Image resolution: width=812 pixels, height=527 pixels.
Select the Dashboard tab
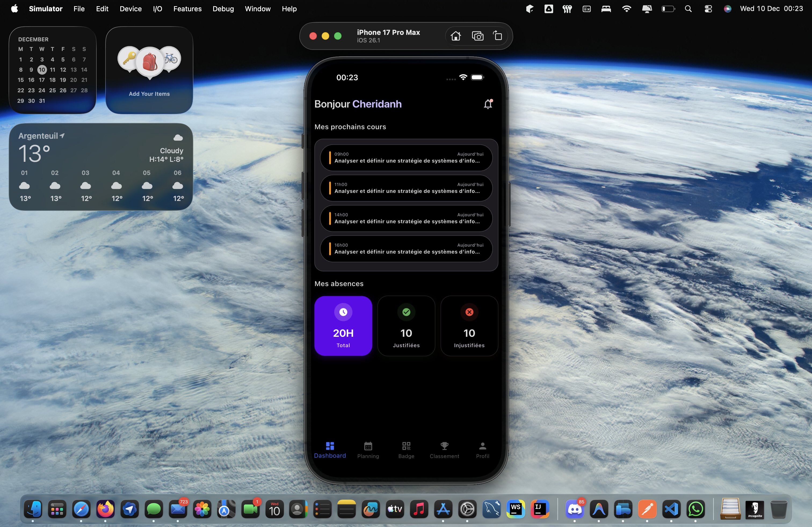pos(329,450)
